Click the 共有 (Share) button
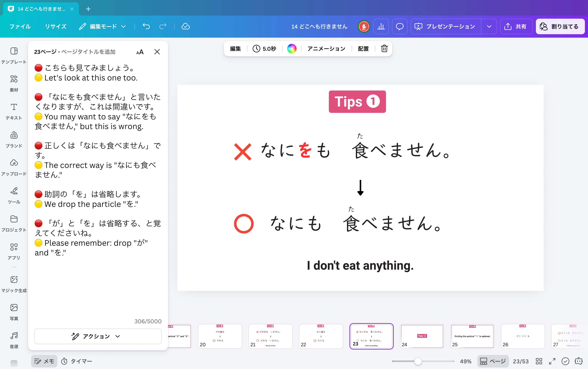 516,26
